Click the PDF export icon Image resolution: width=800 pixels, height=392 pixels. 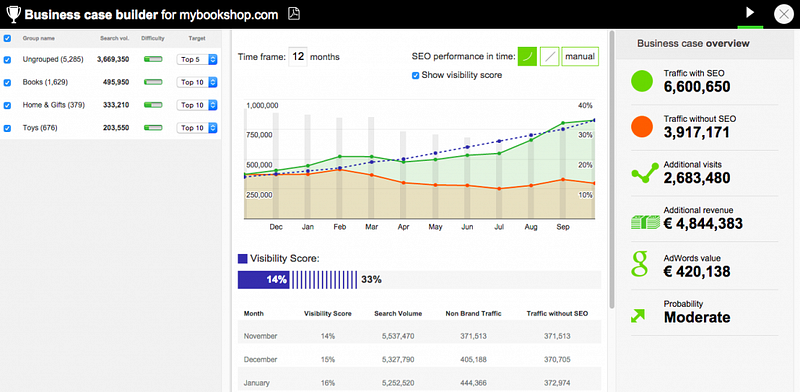[294, 14]
